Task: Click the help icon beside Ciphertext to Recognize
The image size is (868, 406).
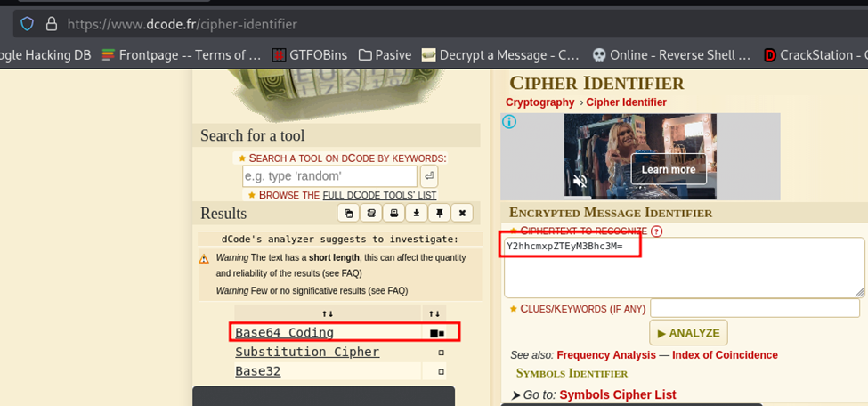Action: tap(657, 231)
